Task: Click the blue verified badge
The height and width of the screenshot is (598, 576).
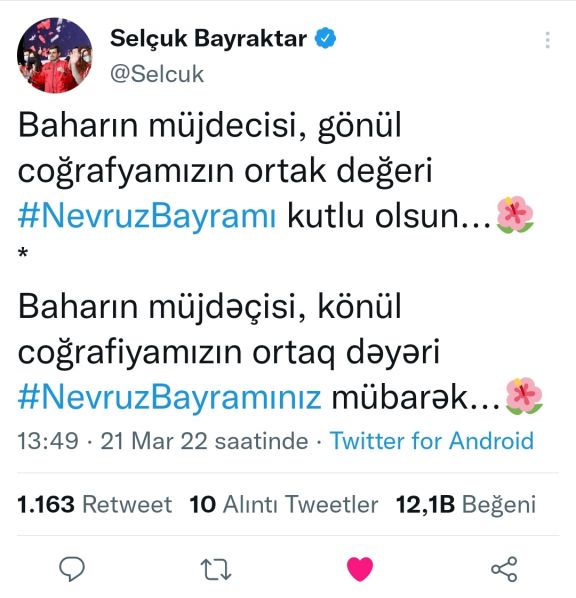Action: tap(325, 38)
